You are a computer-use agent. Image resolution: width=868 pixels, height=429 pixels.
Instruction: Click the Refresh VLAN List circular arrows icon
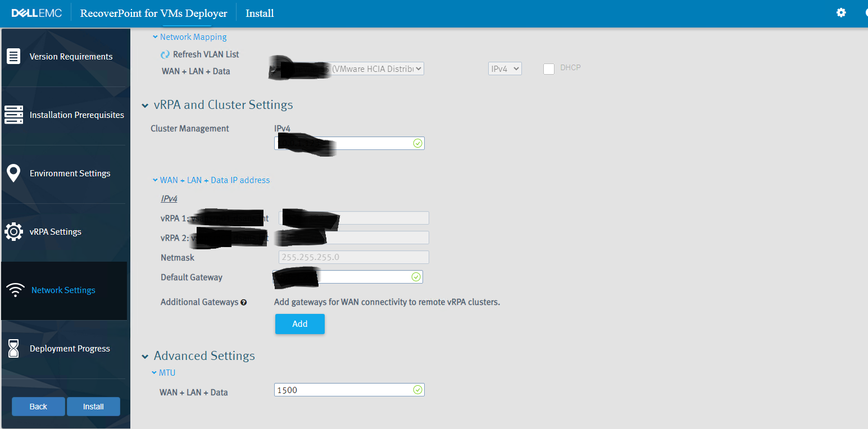[165, 54]
